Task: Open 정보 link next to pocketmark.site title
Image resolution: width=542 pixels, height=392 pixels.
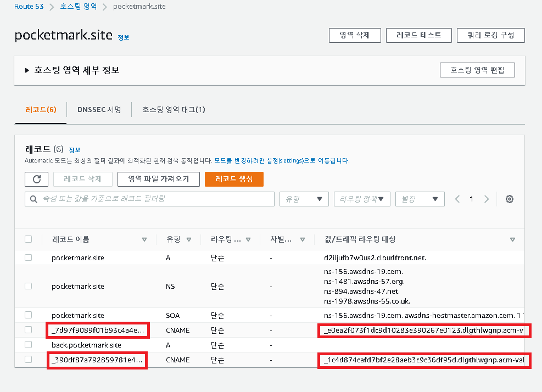Action: (124, 37)
